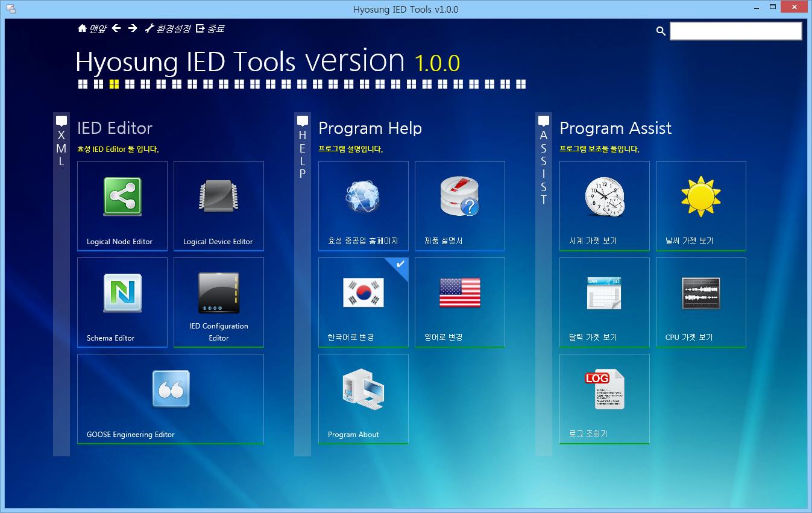
Task: Open the LOG file icon 로그 조회
Action: [605, 389]
